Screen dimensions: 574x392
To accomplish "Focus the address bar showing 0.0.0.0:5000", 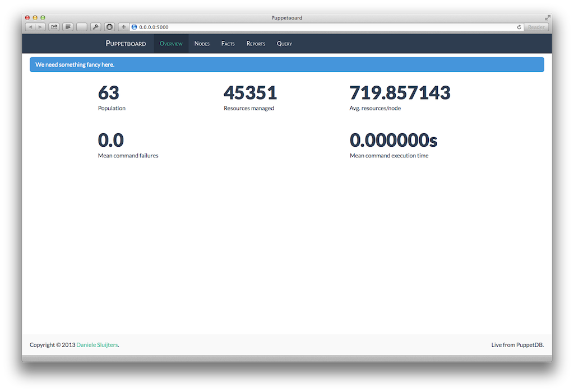I will pyautogui.click(x=325, y=27).
